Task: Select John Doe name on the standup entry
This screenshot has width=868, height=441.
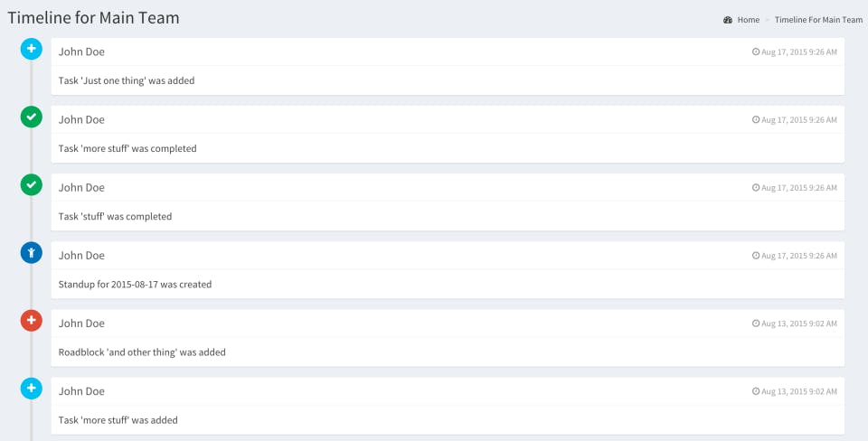Action: tap(81, 255)
